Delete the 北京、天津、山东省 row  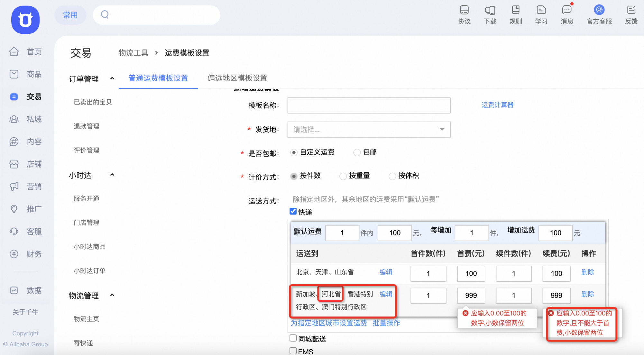587,272
